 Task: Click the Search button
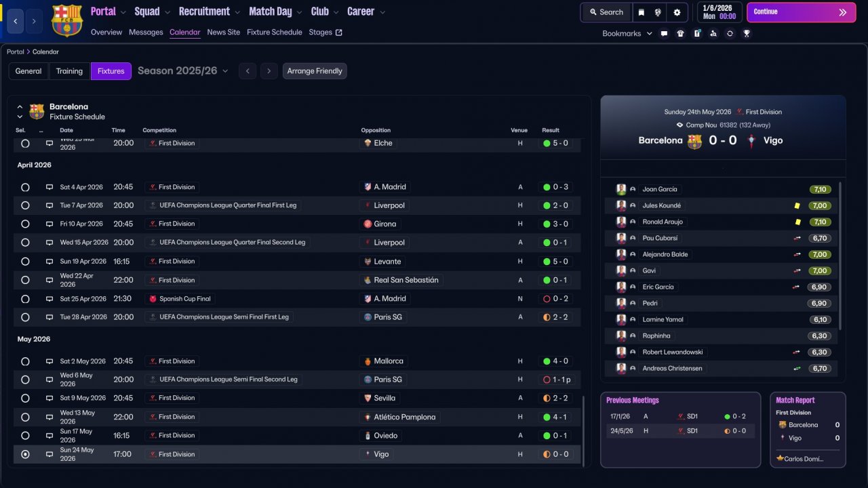(x=606, y=12)
